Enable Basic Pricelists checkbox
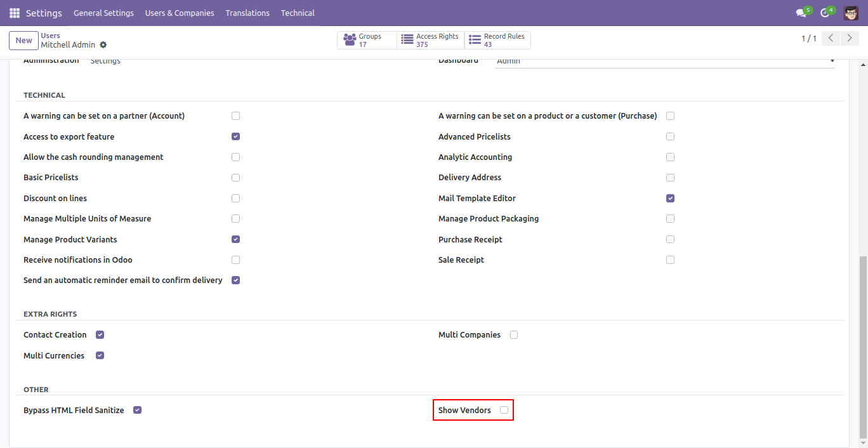 coord(236,178)
